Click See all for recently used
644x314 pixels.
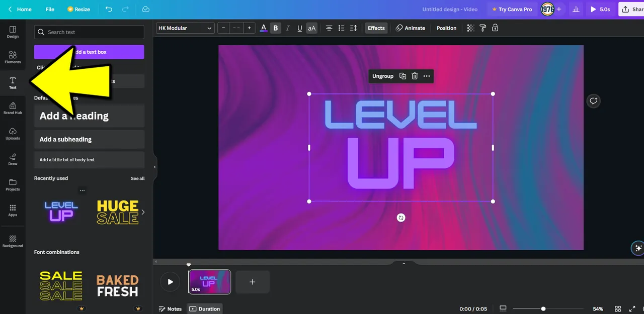(x=138, y=178)
